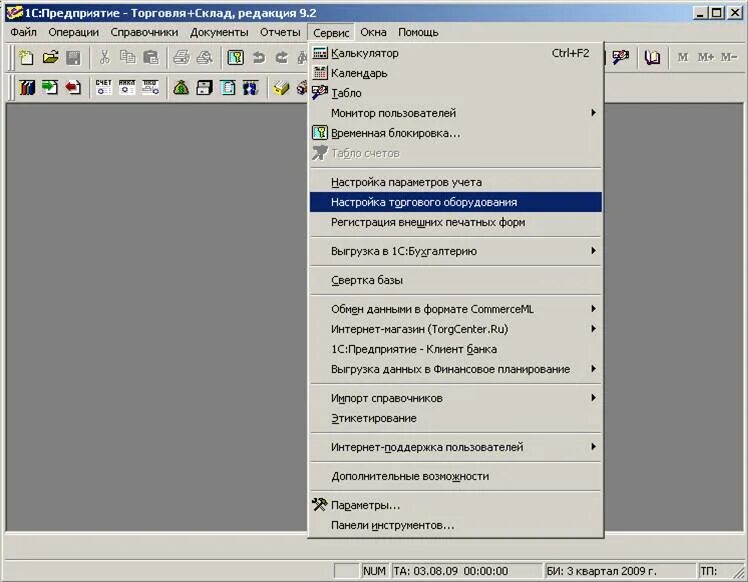Screen dimensions: 748x582
Task: Click the print preview magnifier icon
Action: pos(205,58)
